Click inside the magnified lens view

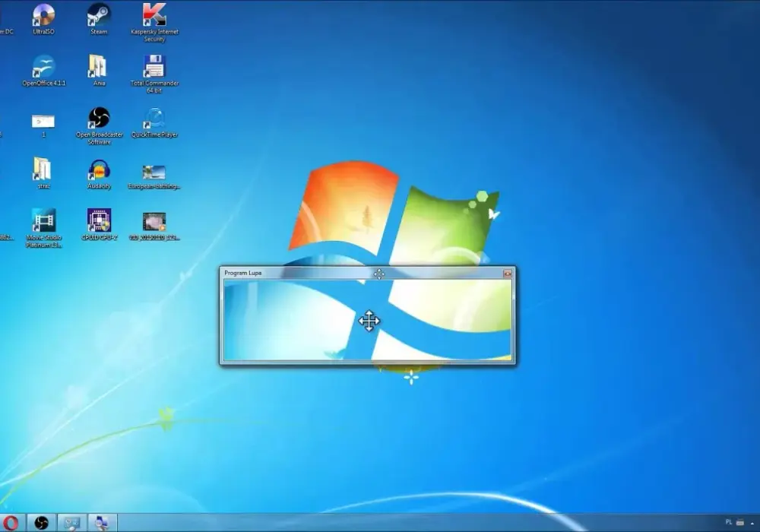[367, 320]
